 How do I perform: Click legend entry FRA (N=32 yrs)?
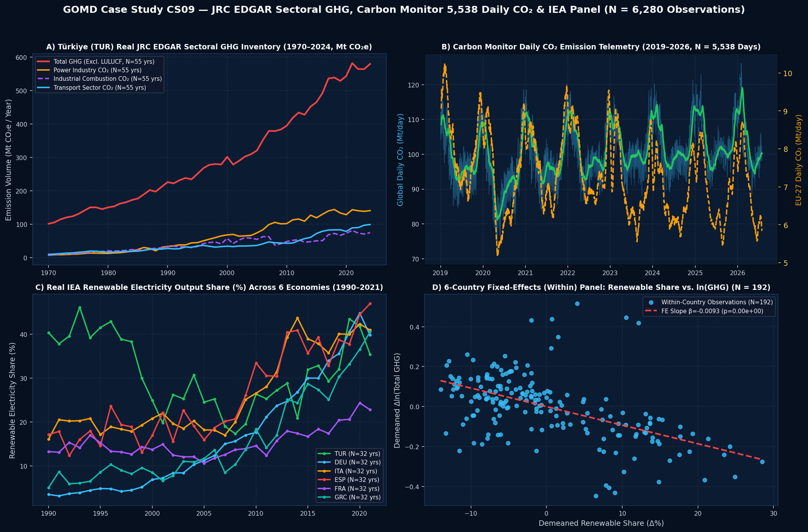(357, 489)
